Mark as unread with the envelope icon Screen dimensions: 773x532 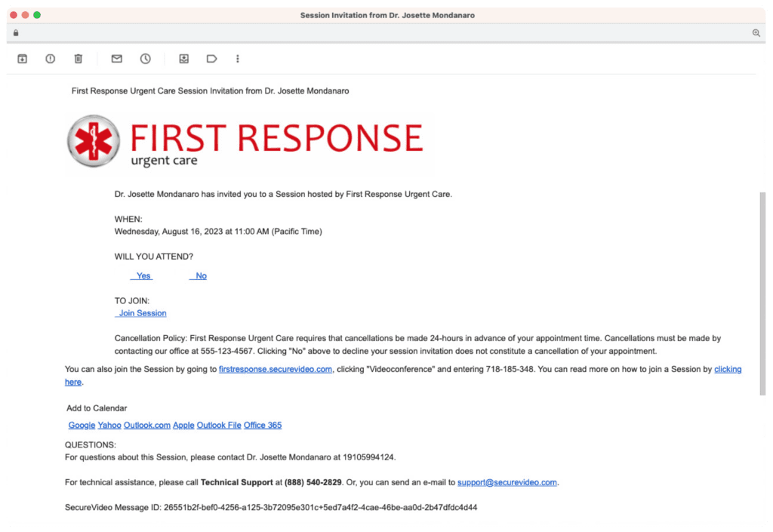point(117,59)
